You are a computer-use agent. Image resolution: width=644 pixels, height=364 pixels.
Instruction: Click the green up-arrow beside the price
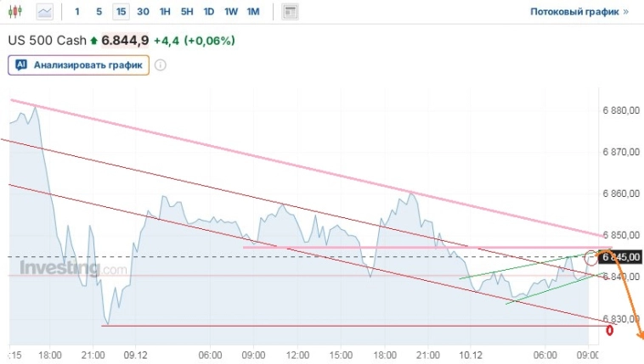click(x=94, y=41)
